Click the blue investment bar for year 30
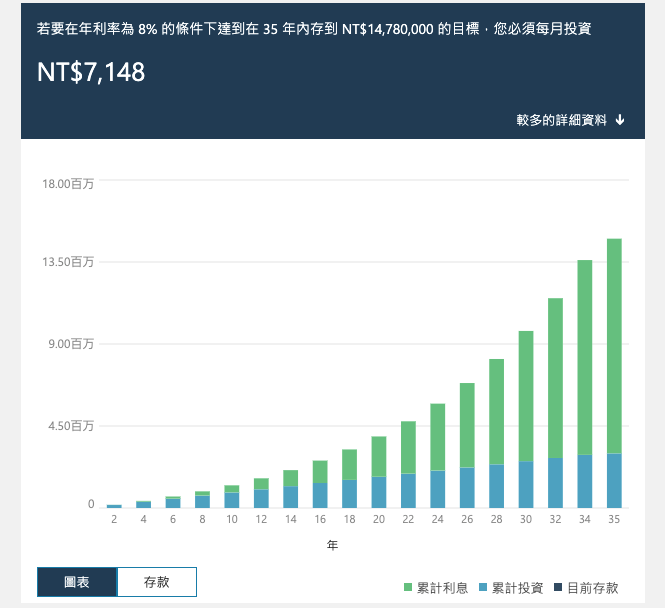The height and width of the screenshot is (608, 665). (526, 485)
